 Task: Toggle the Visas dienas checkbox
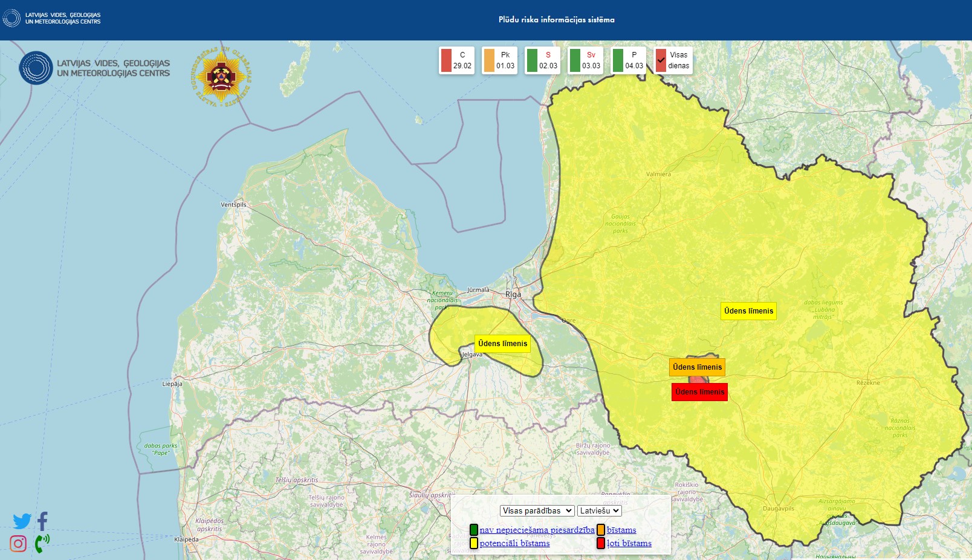[x=661, y=60]
